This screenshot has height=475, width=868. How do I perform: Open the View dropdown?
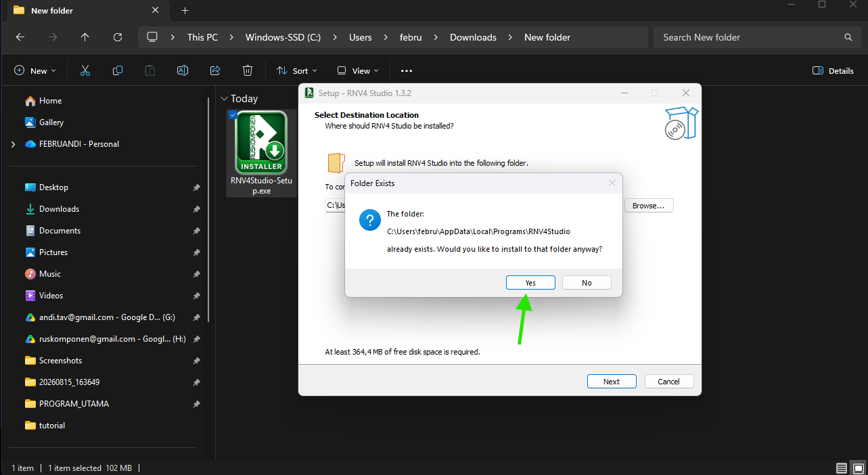358,70
